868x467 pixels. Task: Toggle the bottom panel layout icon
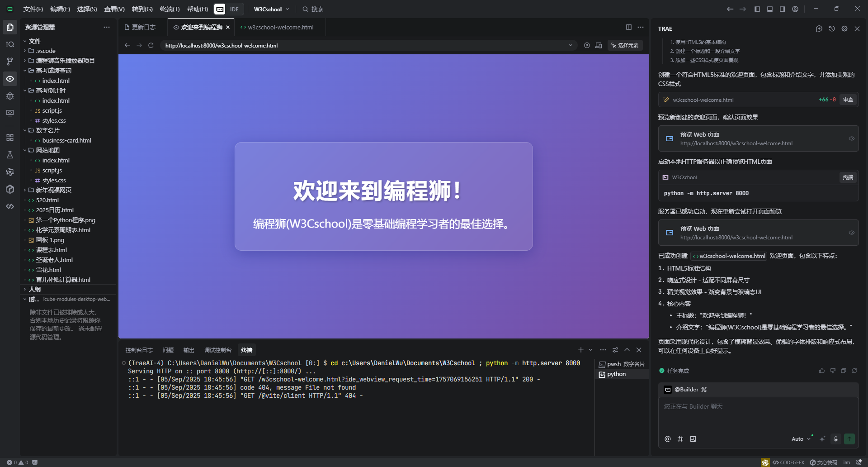pos(770,9)
